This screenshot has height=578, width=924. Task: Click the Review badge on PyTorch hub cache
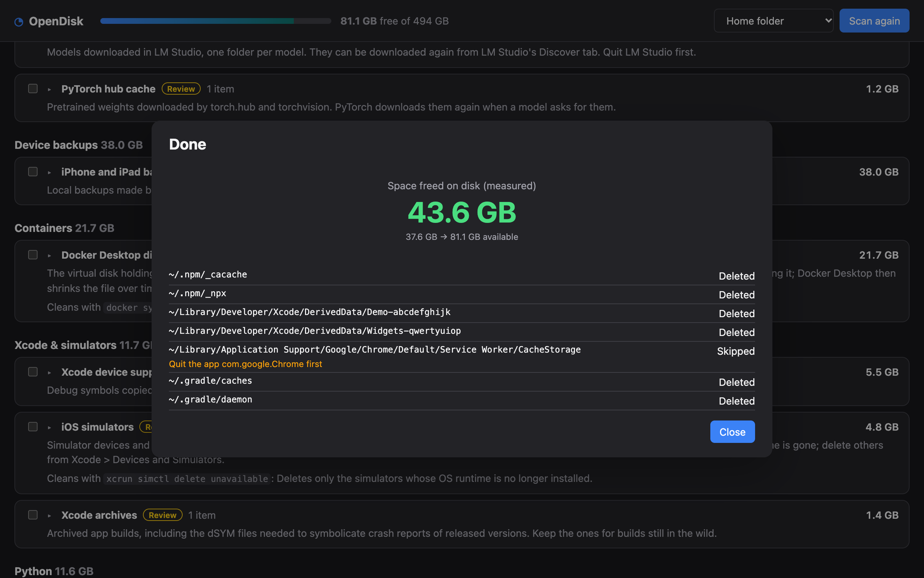pos(181,89)
